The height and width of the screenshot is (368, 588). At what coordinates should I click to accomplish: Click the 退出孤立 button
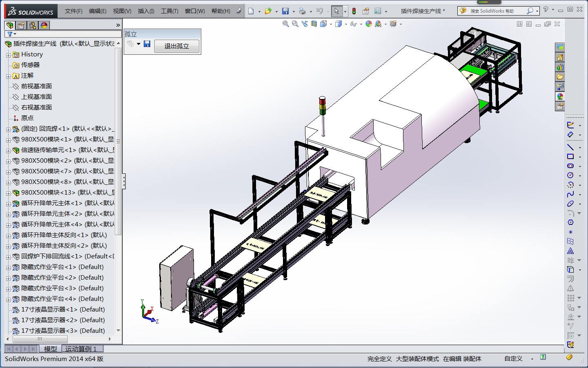coord(177,46)
